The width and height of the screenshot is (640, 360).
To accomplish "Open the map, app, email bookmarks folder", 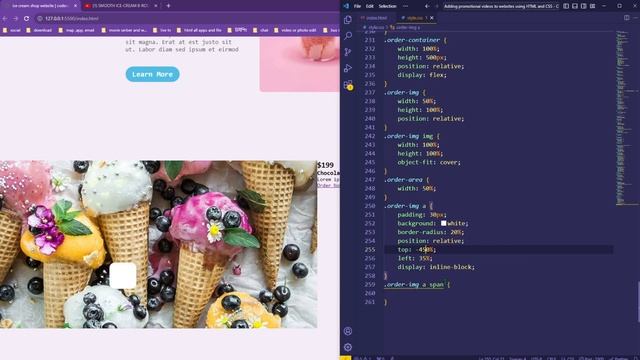I will (76, 30).
